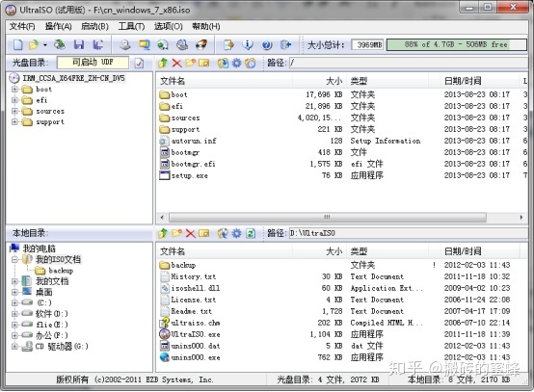
Task: Collapse the 我的ISO文档 tree node
Action: 14,260
